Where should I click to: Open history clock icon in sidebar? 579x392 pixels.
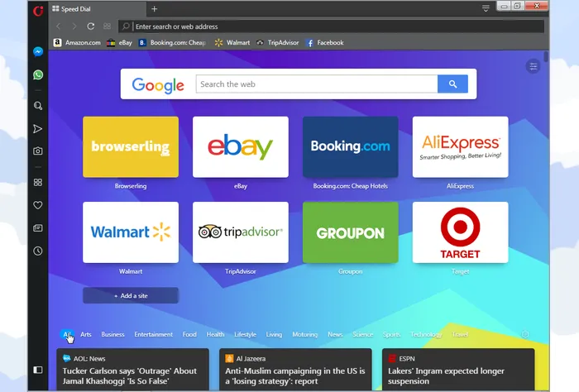[x=38, y=251]
